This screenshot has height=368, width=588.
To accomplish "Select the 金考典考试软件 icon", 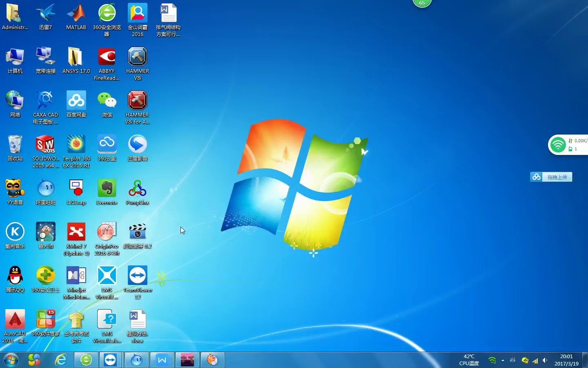I will click(76, 326).
